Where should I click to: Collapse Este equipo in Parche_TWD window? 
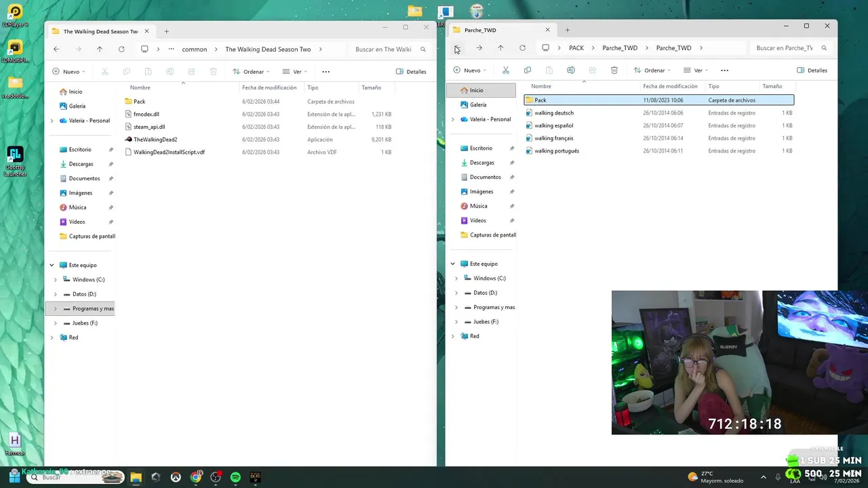tap(452, 264)
